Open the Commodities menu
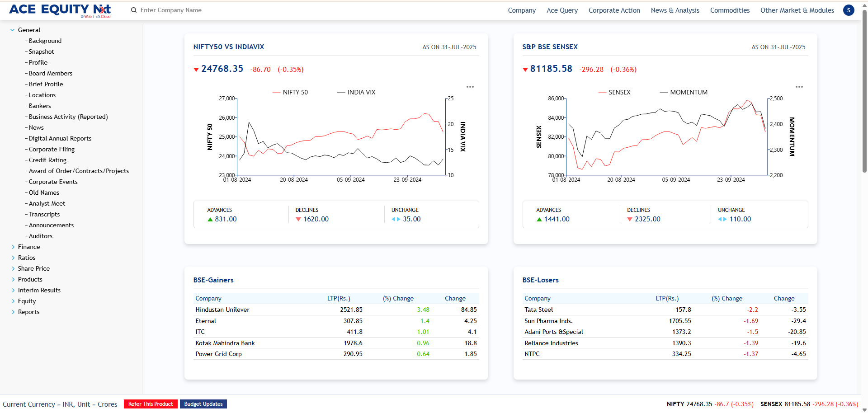This screenshot has width=868, height=413. pos(730,10)
